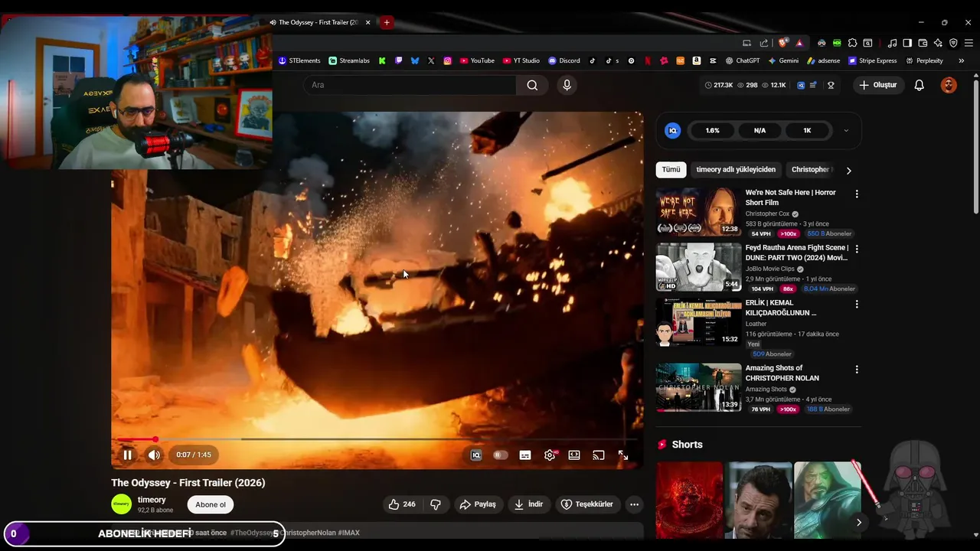Screen dimensions: 980x551
Task: Open the Instagram bookmark icon
Action: [447, 60]
